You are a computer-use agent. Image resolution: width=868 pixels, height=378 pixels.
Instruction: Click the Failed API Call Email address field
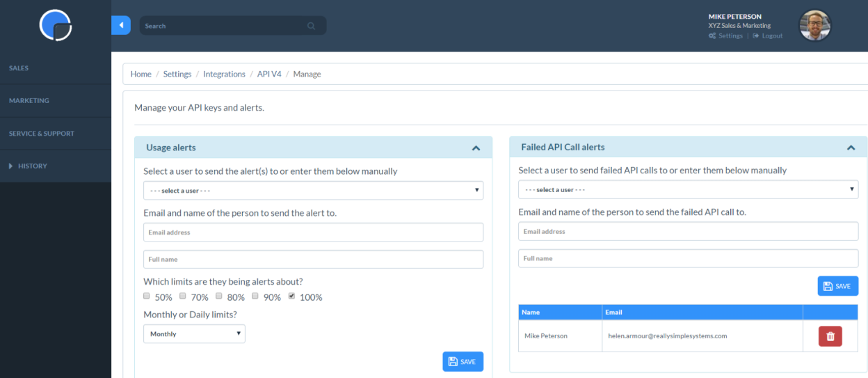point(688,232)
